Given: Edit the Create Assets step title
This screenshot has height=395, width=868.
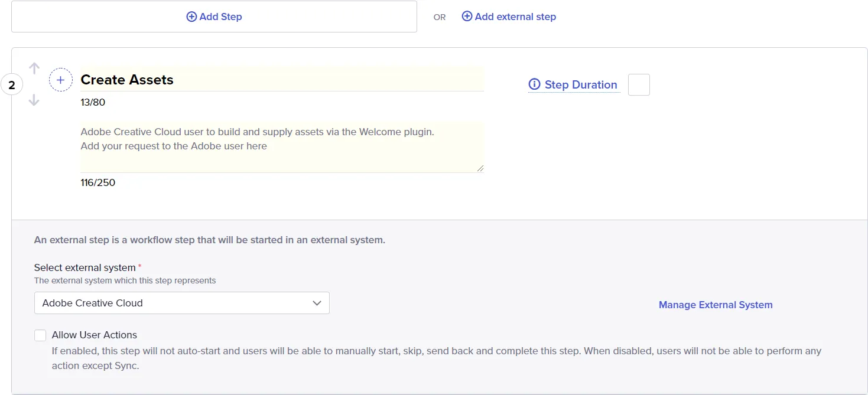Looking at the screenshot, I should [282, 80].
